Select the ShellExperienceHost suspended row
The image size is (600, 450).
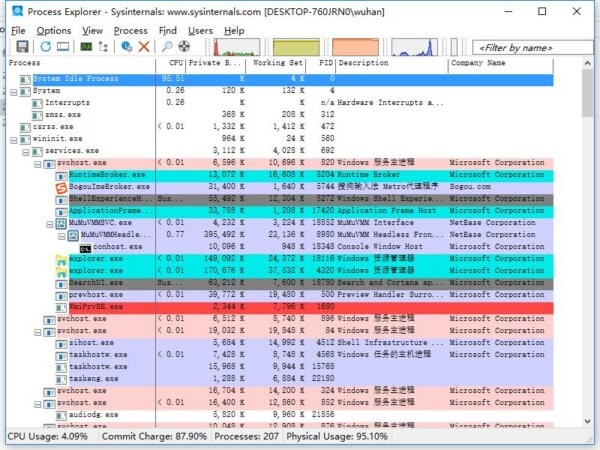pyautogui.click(x=280, y=199)
